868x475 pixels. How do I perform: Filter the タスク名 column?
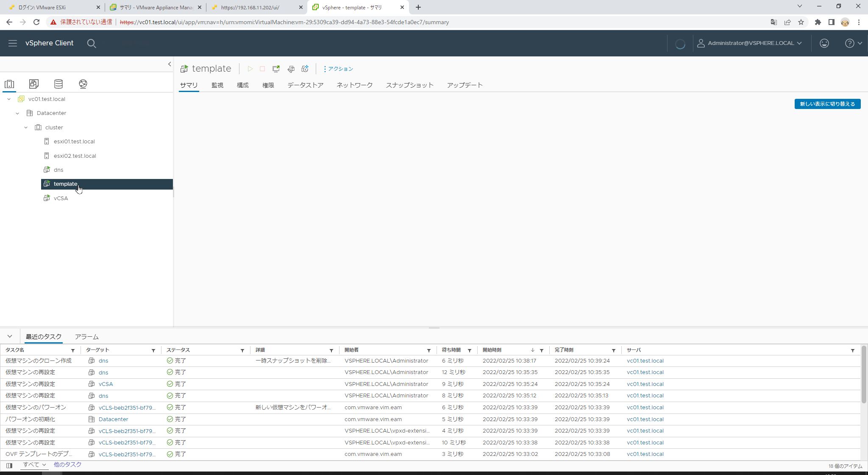click(73, 350)
